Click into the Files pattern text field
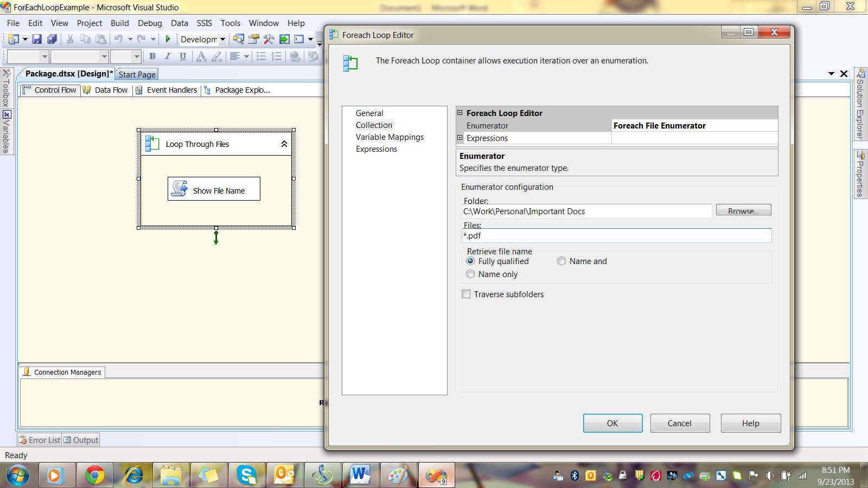The height and width of the screenshot is (488, 868). tap(616, 236)
